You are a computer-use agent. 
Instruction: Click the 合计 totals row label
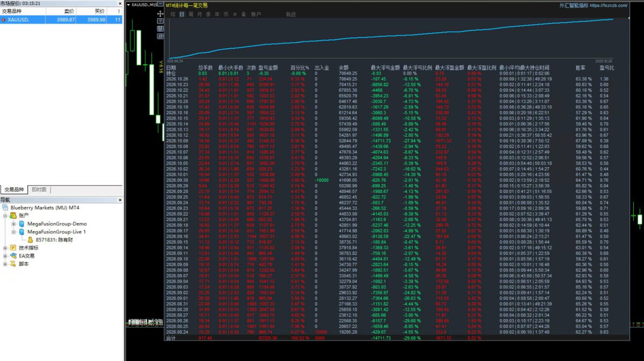[x=171, y=338]
